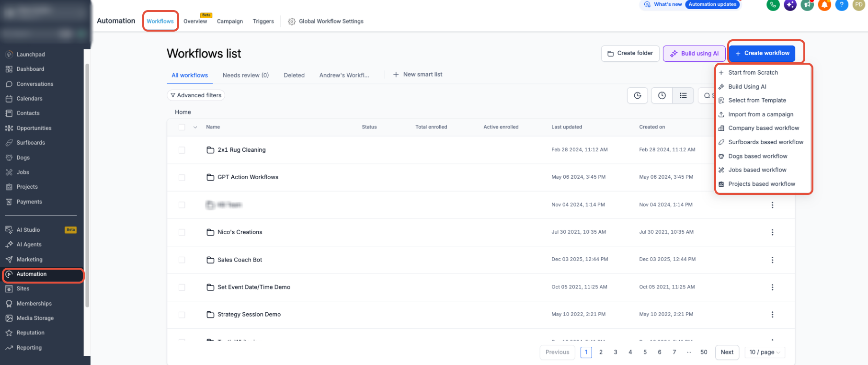
Task: Click the plain clock icon view button
Action: [662, 95]
